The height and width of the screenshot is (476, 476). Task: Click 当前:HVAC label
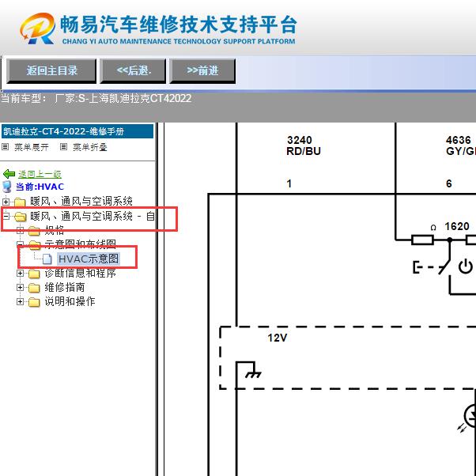[x=40, y=187]
